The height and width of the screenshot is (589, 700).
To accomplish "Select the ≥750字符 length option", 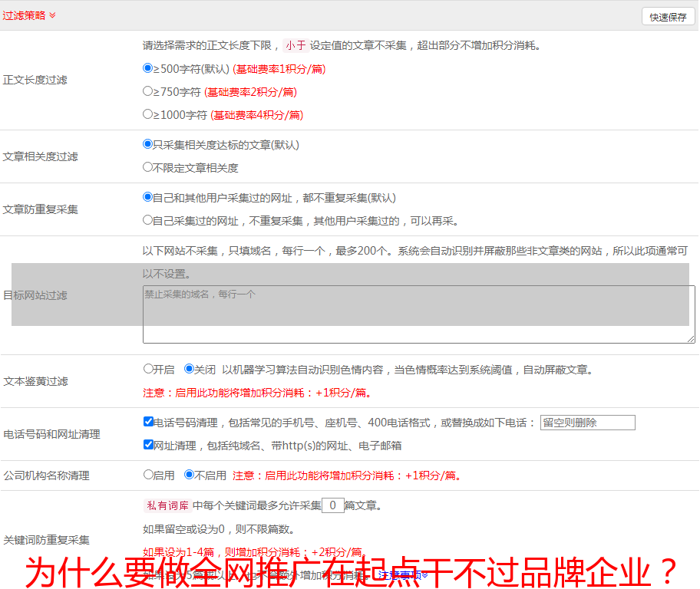I will [148, 91].
